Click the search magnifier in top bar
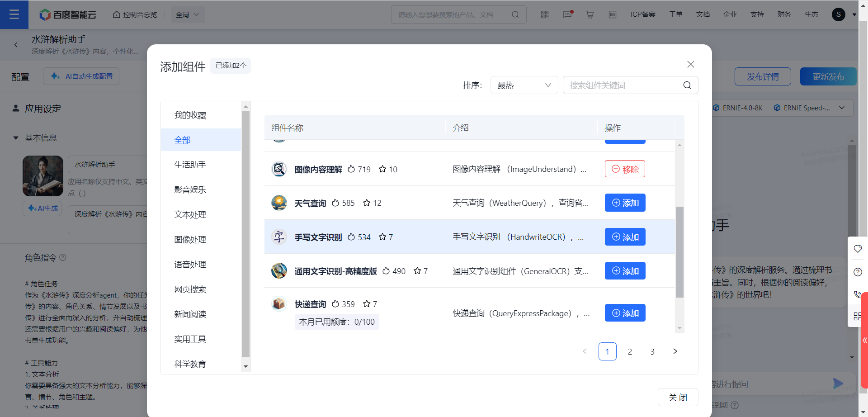Viewport: 868px width, 417px height. pyautogui.click(x=515, y=14)
